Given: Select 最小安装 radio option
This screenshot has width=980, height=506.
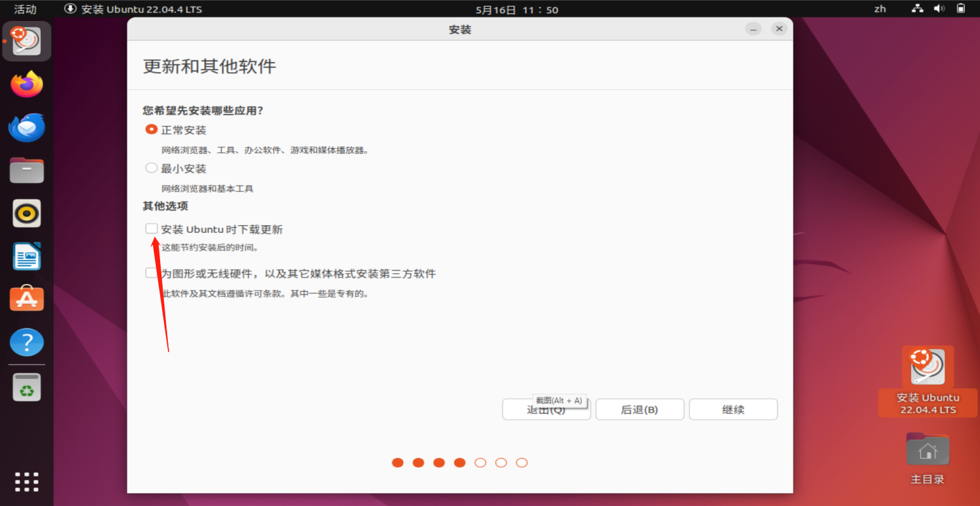Looking at the screenshot, I should 151,168.
